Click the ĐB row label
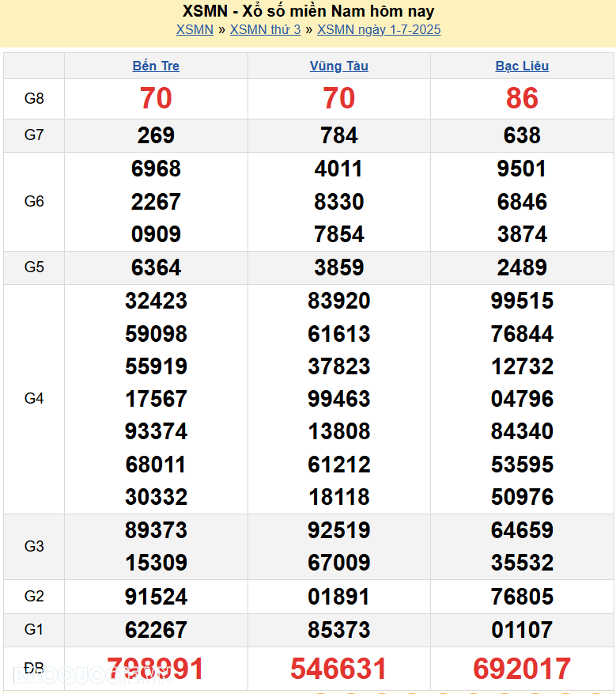The height and width of the screenshot is (694, 616). coord(34,669)
